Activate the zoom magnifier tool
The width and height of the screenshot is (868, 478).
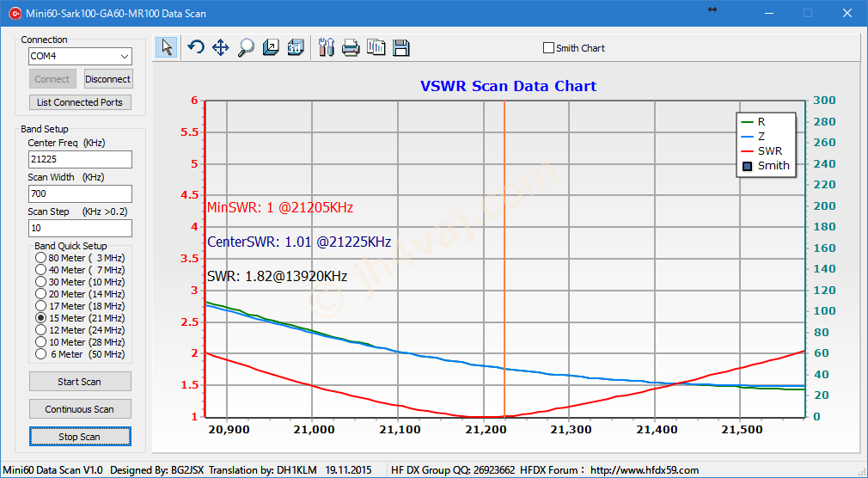point(245,47)
